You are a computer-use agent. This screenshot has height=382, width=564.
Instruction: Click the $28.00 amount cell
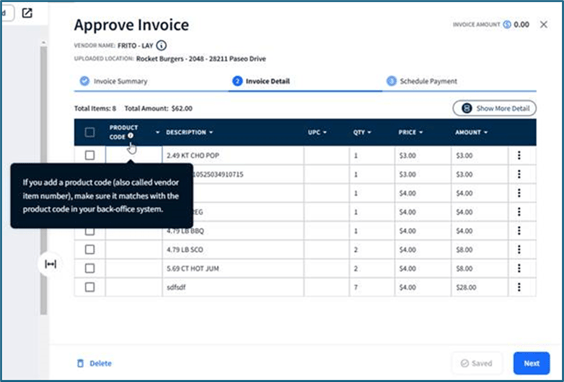[479, 287]
